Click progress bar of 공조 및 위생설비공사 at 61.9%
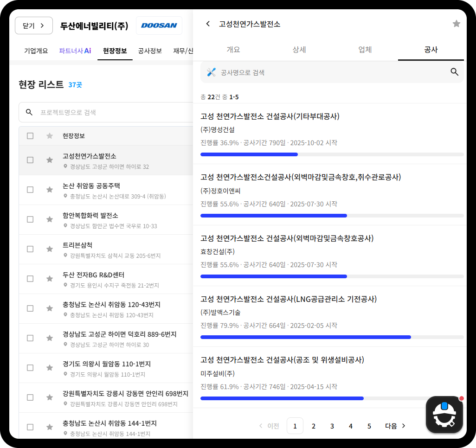 (x=332, y=398)
